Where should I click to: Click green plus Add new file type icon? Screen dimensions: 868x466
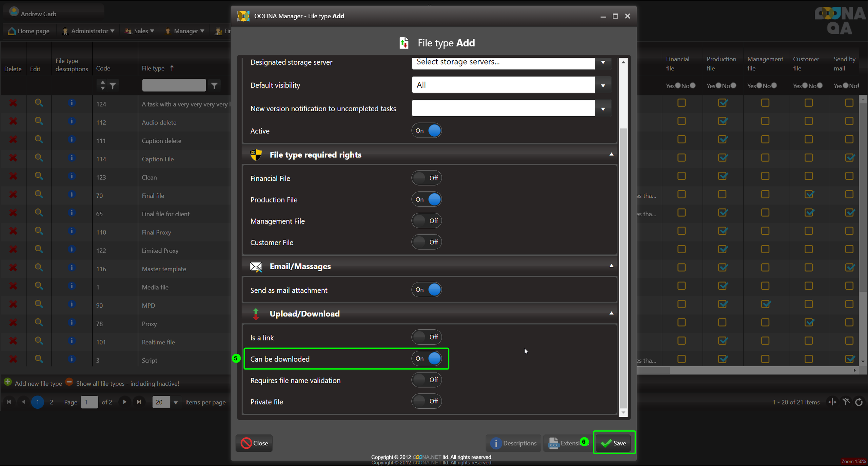pos(7,382)
